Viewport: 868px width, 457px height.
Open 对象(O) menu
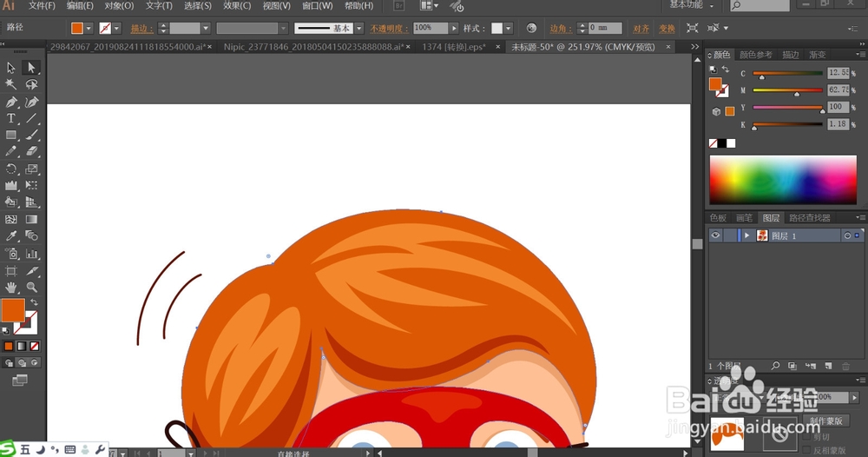[x=119, y=5]
